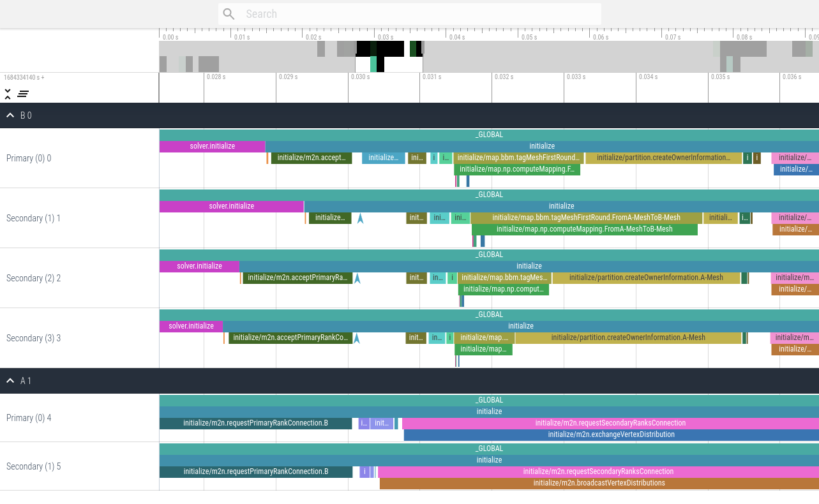Click the dark highlighted region in the overview minimap

(x=380, y=48)
